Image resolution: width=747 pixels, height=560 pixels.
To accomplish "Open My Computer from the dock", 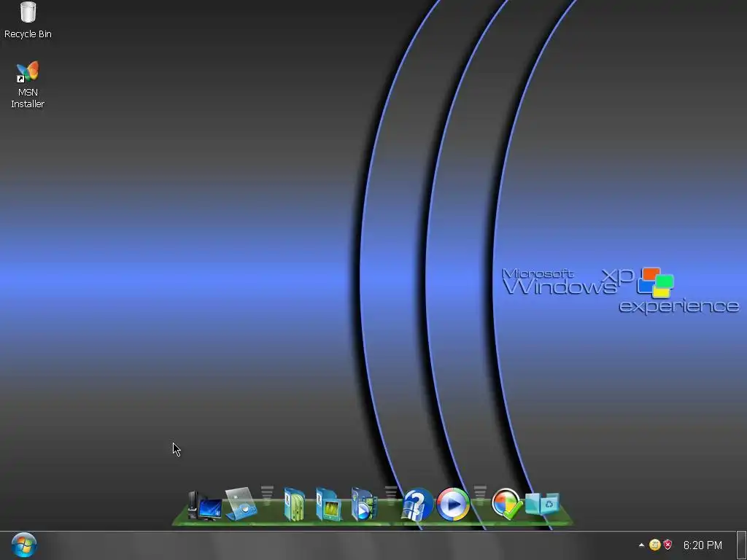I will coord(205,505).
